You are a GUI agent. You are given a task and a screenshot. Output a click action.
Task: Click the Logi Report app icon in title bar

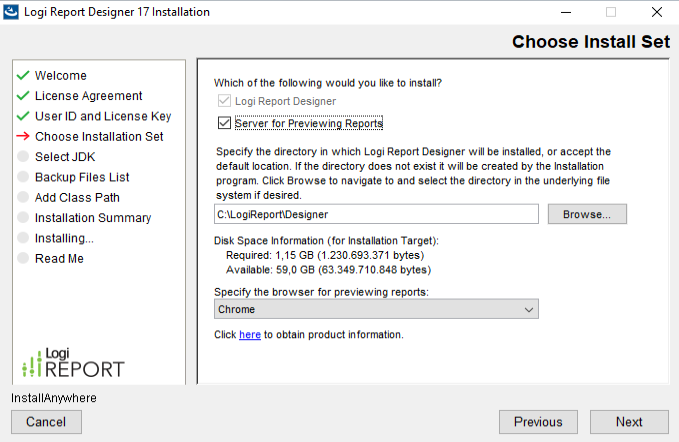point(12,12)
